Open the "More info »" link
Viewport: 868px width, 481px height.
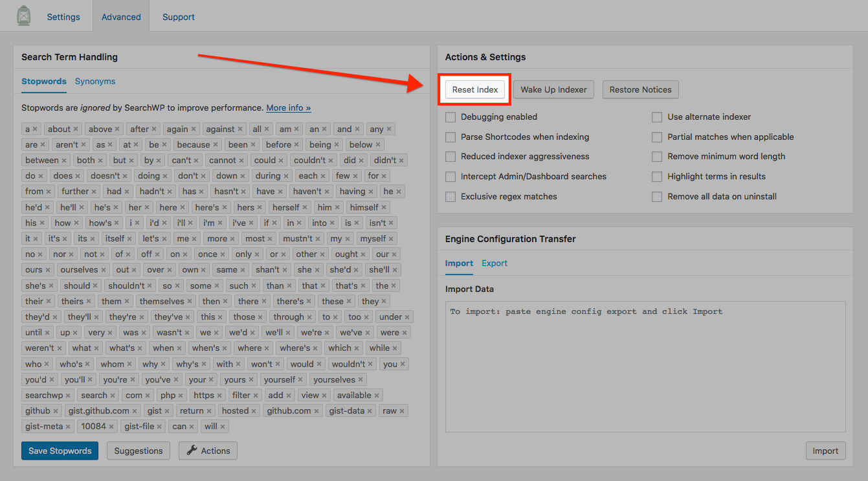pos(289,107)
